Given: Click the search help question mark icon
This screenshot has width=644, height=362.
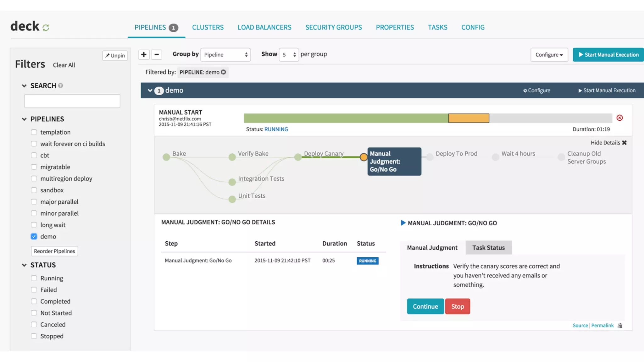Looking at the screenshot, I should click(61, 85).
